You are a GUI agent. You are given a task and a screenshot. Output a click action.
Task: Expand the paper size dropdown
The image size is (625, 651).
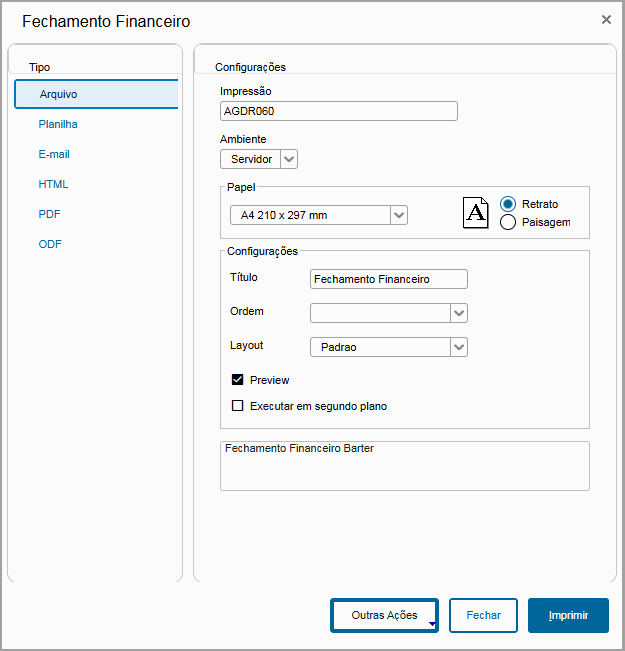click(399, 215)
